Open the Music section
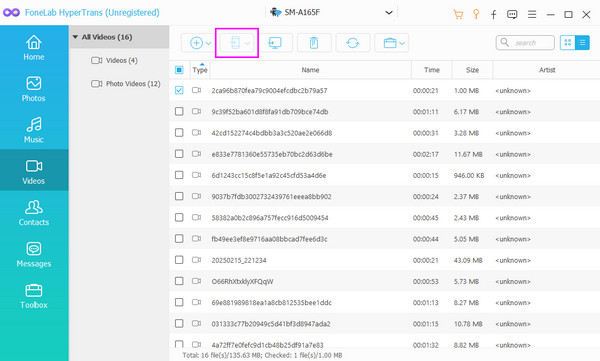The width and height of the screenshot is (600, 361). tap(34, 131)
